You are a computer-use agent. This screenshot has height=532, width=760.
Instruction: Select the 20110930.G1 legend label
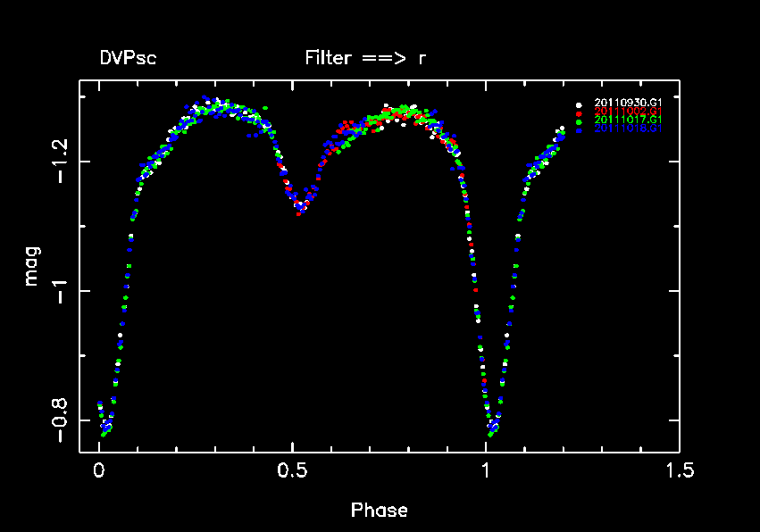coord(628,104)
